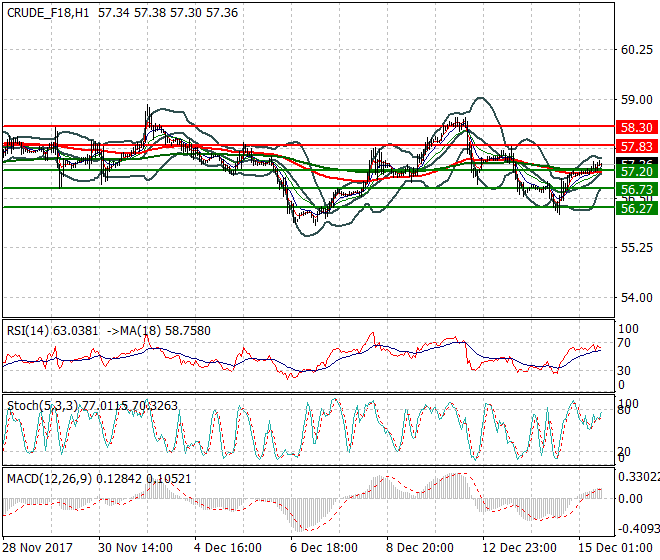
Task: Select the 4 Dec 16:00 time axis label
Action: click(226, 549)
